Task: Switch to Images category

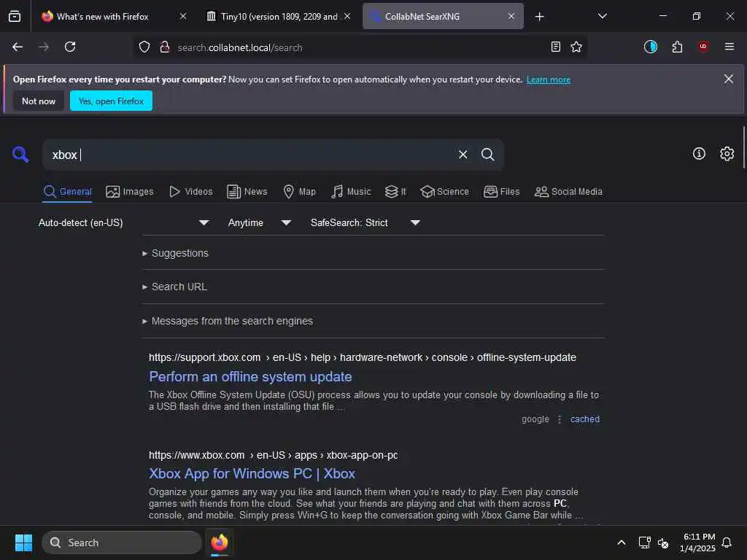Action: (130, 192)
